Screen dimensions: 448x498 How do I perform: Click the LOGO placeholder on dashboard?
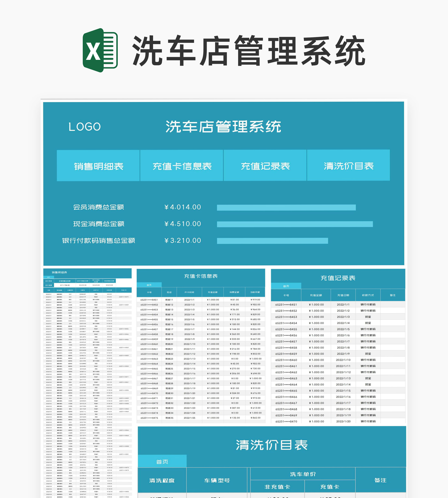(x=84, y=127)
